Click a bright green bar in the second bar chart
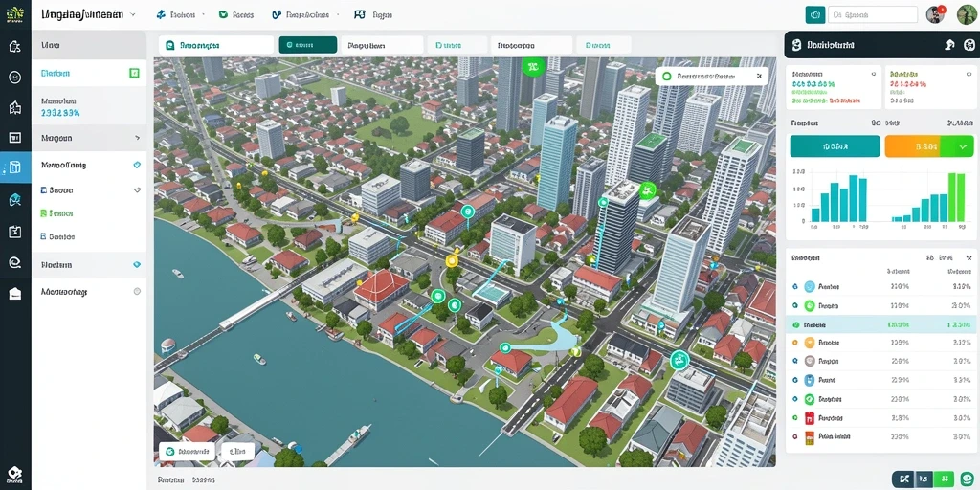The image size is (980, 490). (x=952, y=197)
